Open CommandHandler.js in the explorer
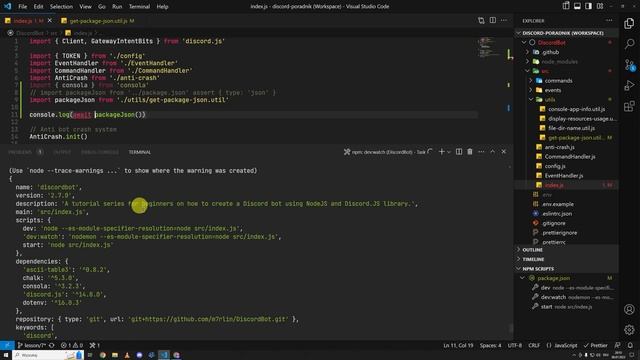 pos(567,157)
